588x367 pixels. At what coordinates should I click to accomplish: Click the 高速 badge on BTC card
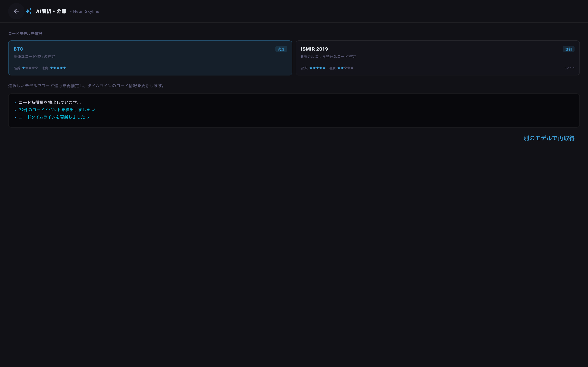(281, 49)
